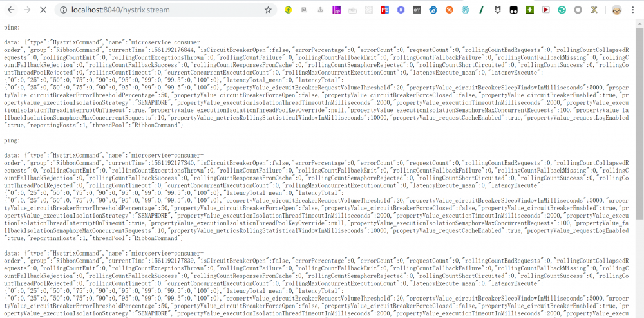Viewport: 644px width, 318px height.
Task: Open the gray ring extension icon
Action: coord(578,10)
